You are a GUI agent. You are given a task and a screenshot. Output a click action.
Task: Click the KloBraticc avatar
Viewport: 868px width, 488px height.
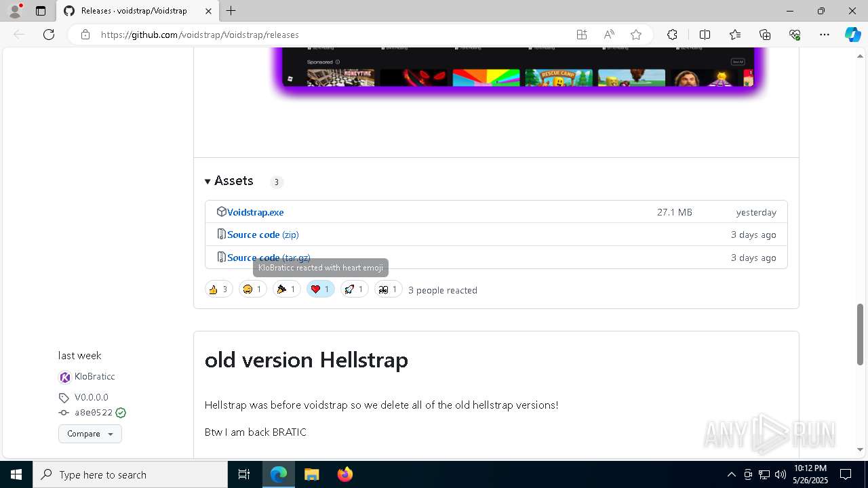click(65, 378)
